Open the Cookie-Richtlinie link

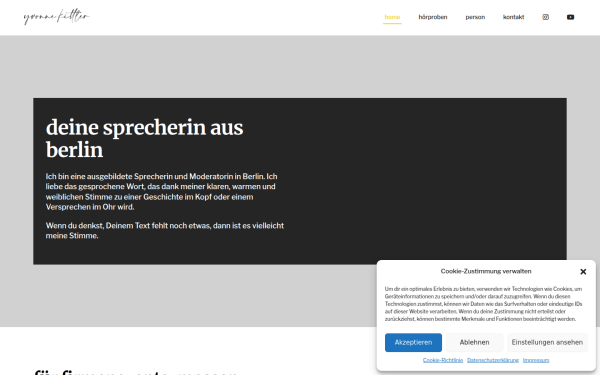(443, 360)
